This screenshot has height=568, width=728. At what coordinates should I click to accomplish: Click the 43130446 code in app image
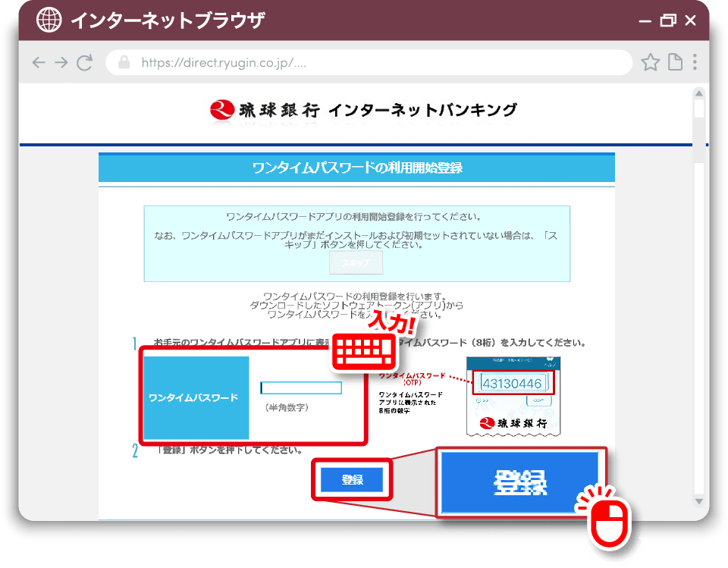(513, 383)
